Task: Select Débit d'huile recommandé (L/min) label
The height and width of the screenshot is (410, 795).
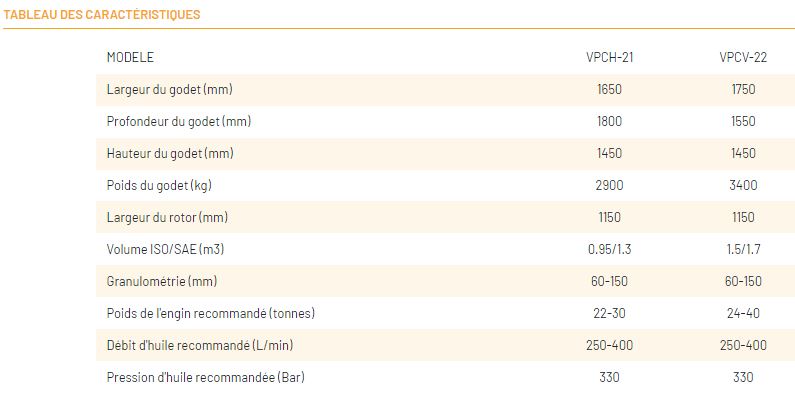Action: tap(199, 346)
